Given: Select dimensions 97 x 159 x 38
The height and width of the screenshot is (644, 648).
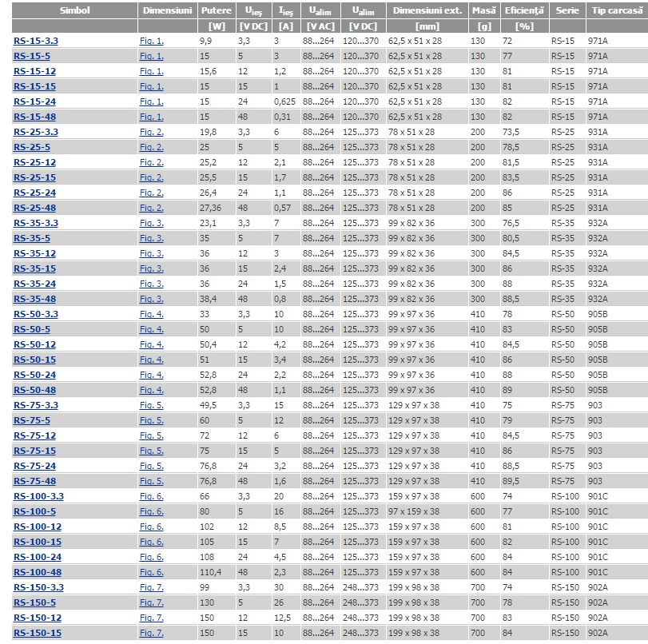Looking at the screenshot, I should point(414,511).
